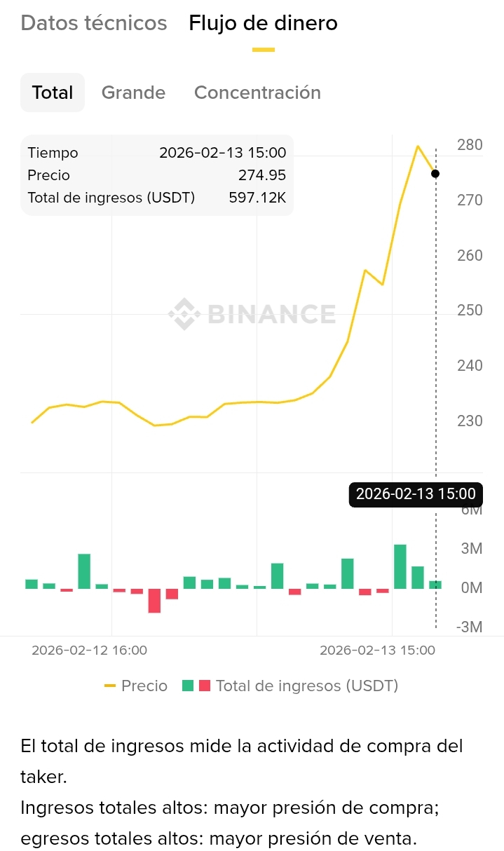Tap the 2026-02-12 16:00 x-axis date label
This screenshot has height=851, width=504.
coord(89,650)
